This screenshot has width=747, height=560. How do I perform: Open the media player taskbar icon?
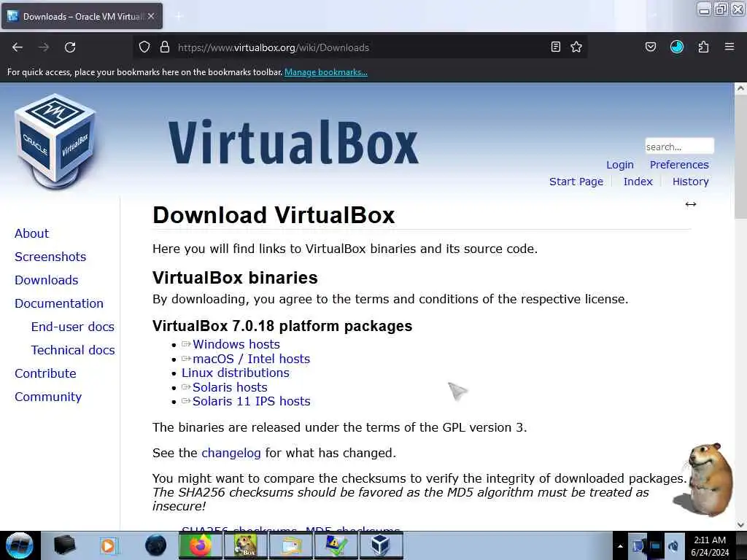point(109,545)
